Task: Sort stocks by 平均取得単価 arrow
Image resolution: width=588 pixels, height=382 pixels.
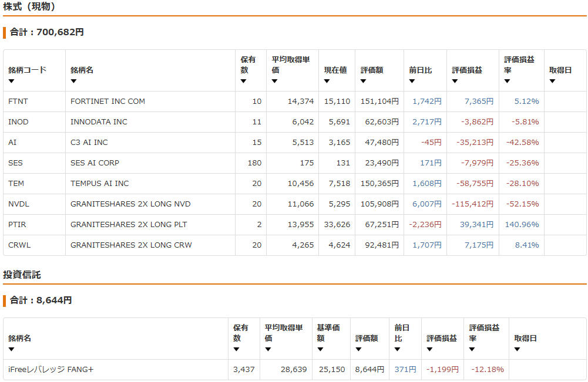Action: 274,81
